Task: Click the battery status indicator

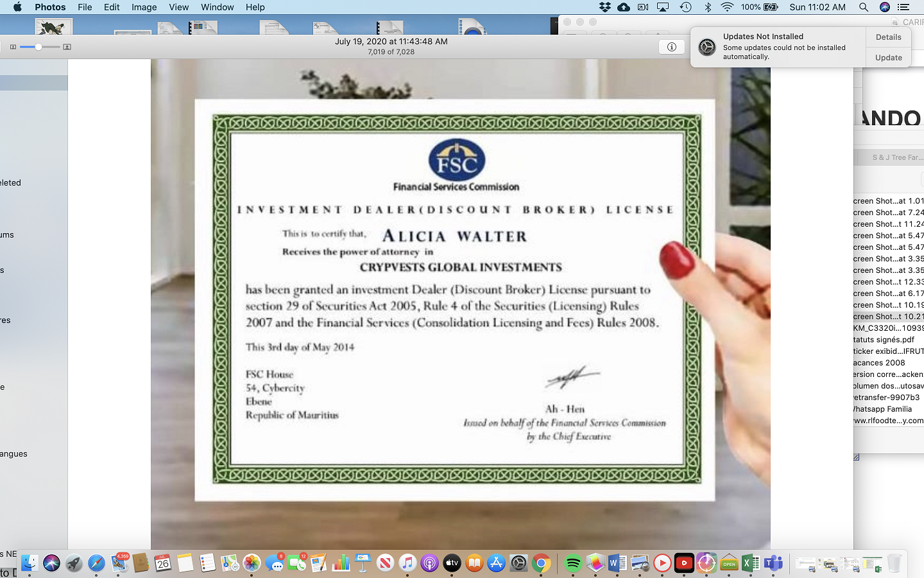Action: point(760,7)
